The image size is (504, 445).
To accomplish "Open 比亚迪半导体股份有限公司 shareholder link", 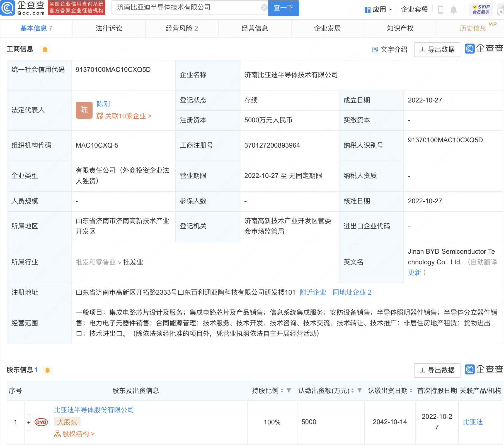I will click(x=94, y=410).
